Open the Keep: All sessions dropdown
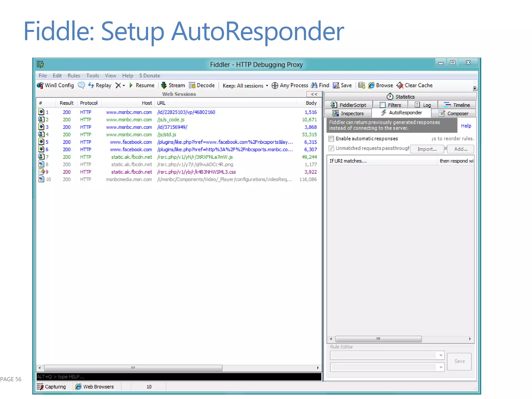Viewport: 532px width, 399px height. tap(245, 86)
